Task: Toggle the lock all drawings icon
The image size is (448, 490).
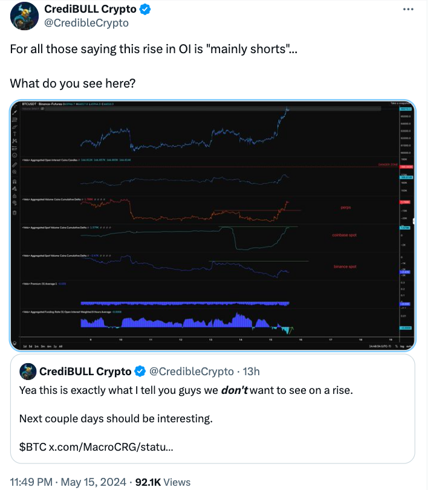Action: [15, 196]
